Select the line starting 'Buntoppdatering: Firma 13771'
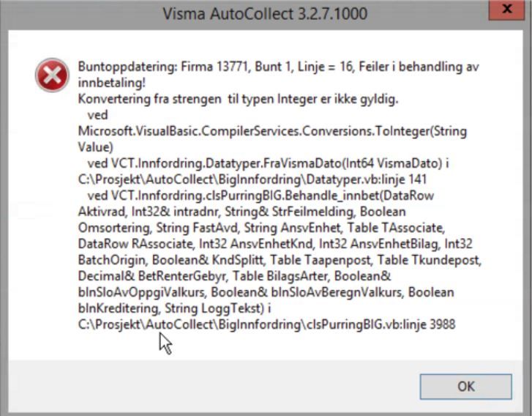532x416 pixels. click(x=278, y=67)
